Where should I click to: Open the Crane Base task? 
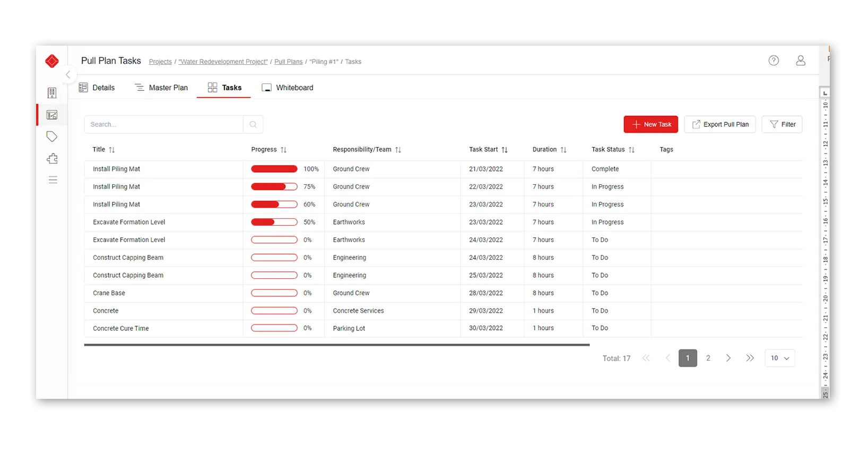[x=109, y=293]
